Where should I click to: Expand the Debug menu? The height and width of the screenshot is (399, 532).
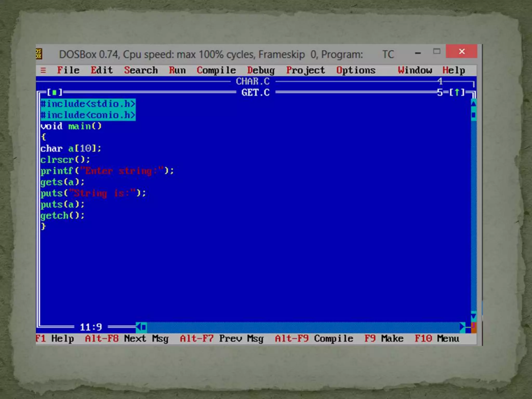coord(261,70)
